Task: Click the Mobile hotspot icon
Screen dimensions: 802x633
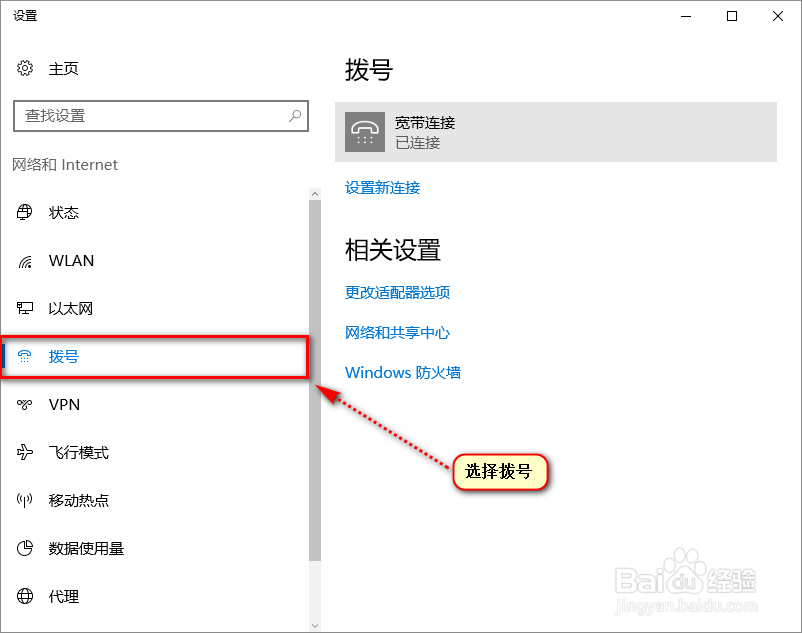Action: pos(25,500)
